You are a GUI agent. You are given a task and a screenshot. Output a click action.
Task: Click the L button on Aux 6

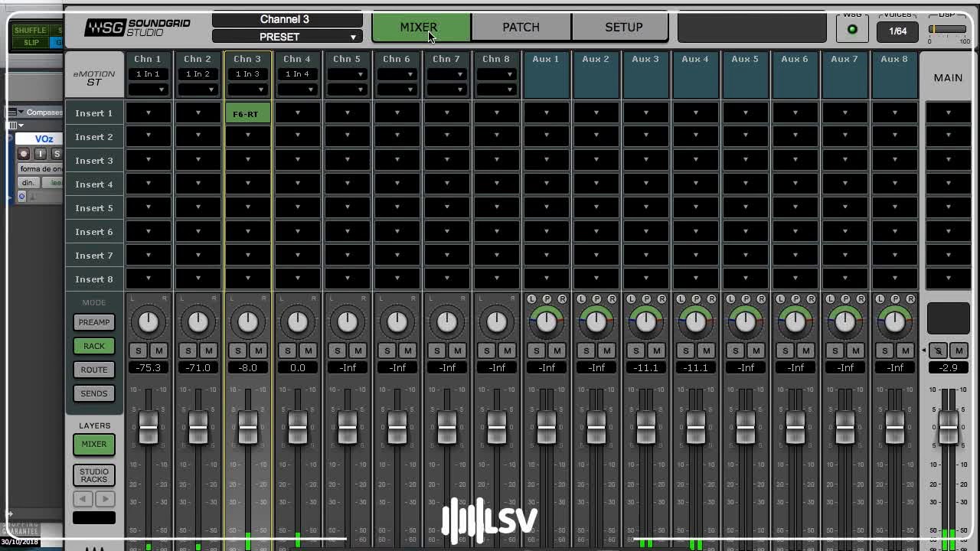coord(781,299)
